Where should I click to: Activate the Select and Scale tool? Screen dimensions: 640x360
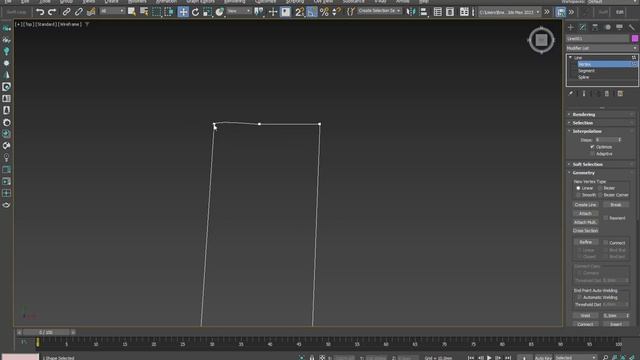click(x=207, y=12)
